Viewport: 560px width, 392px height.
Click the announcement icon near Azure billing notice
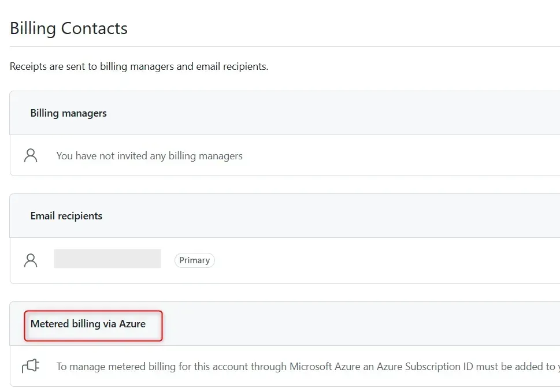click(30, 365)
